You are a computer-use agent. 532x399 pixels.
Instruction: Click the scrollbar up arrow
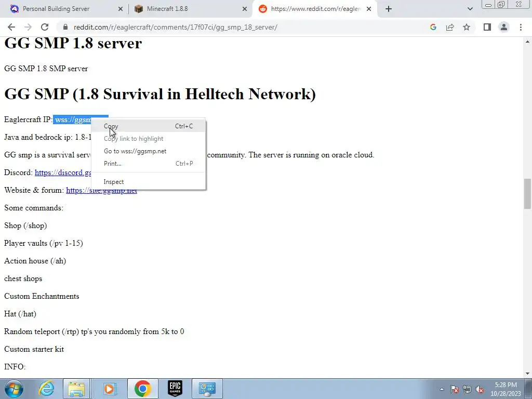[x=527, y=42]
